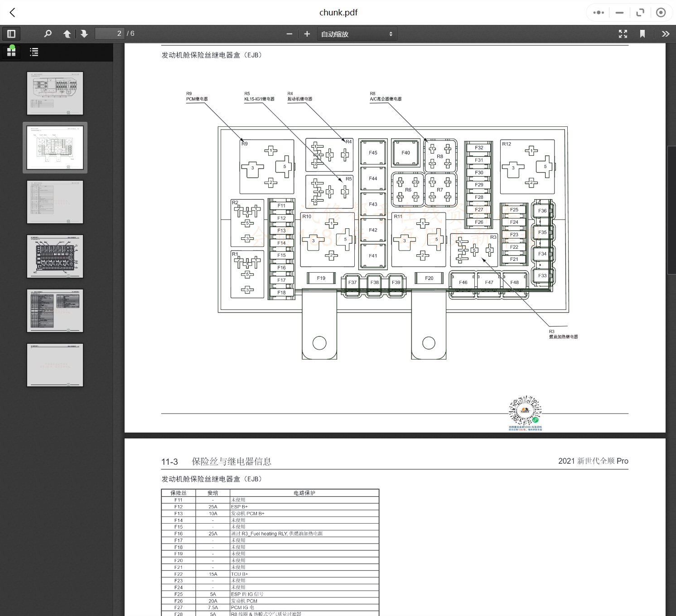Image resolution: width=676 pixels, height=616 pixels.
Task: Open the 自动缩放 zoom dropdown
Action: pos(357,34)
